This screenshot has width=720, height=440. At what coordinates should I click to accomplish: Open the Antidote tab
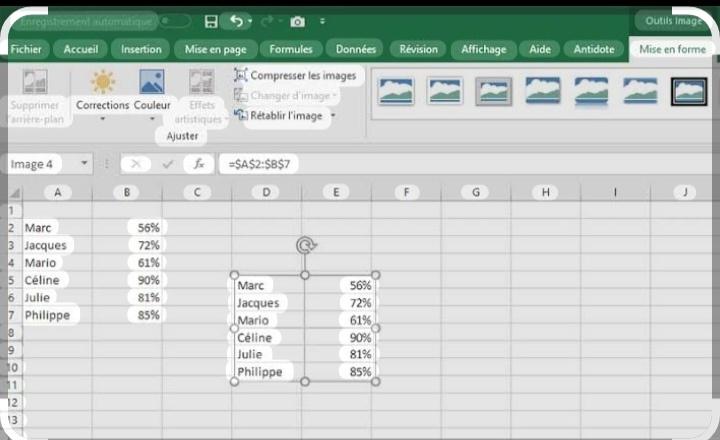point(594,49)
